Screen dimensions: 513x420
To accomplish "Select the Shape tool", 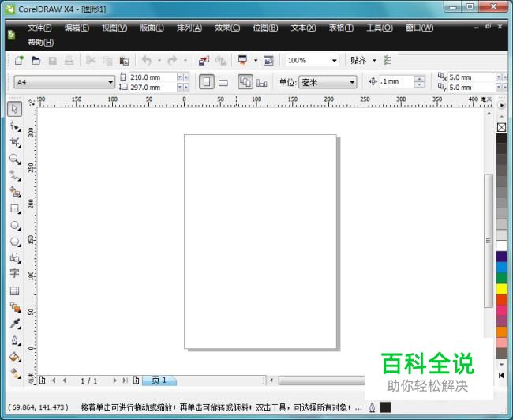I will tap(15, 126).
